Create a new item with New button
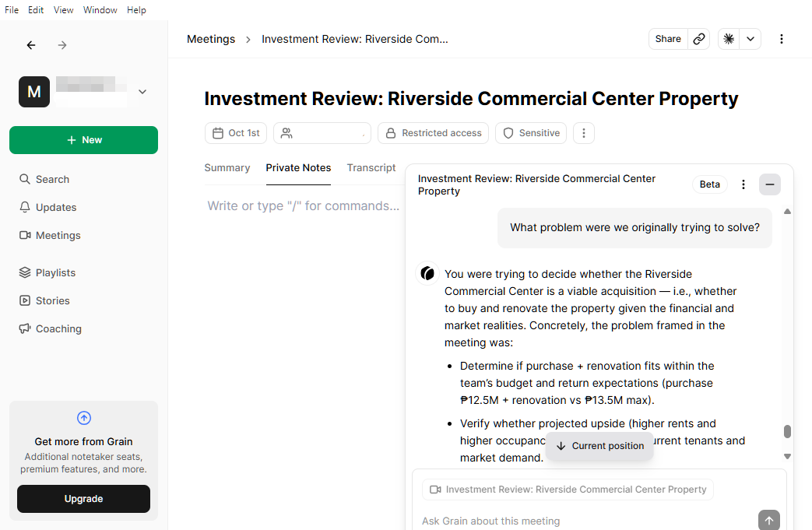 coord(83,140)
